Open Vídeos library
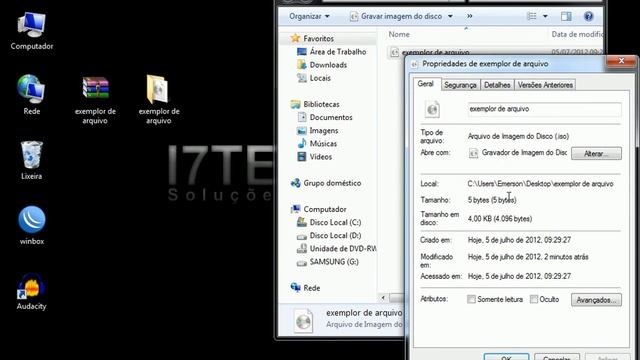The height and width of the screenshot is (360, 640). click(x=314, y=157)
